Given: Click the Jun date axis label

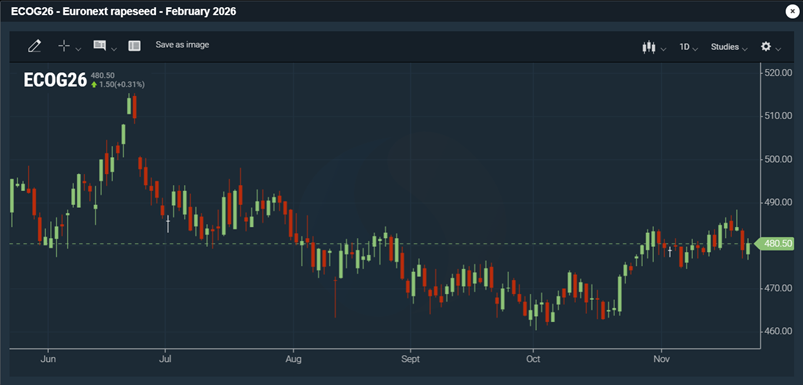Looking at the screenshot, I should click(48, 359).
